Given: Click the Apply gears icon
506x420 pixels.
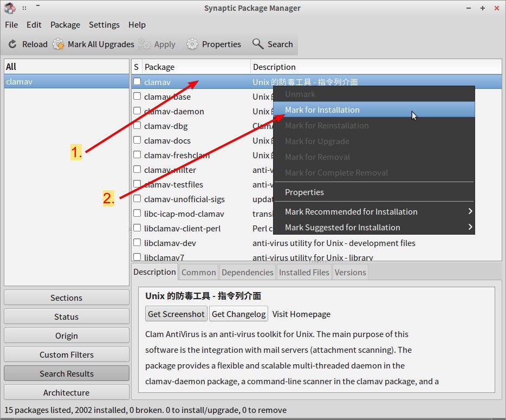Looking at the screenshot, I should click(144, 44).
